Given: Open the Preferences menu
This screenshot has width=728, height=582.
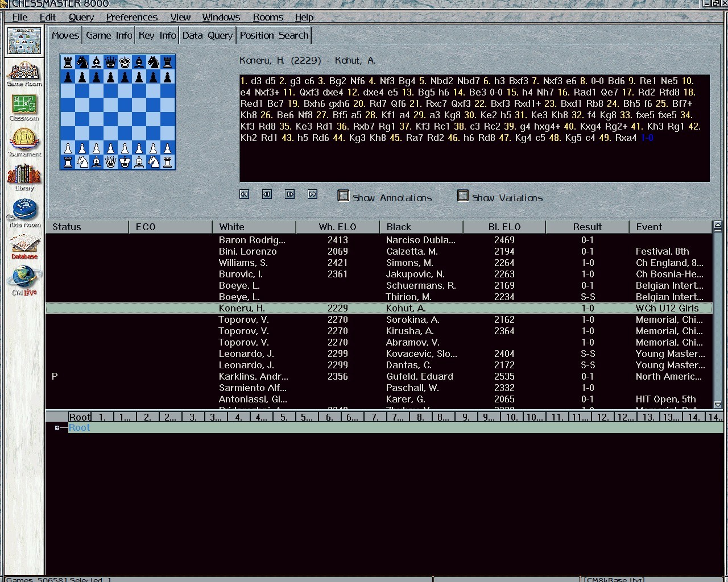Looking at the screenshot, I should (132, 17).
